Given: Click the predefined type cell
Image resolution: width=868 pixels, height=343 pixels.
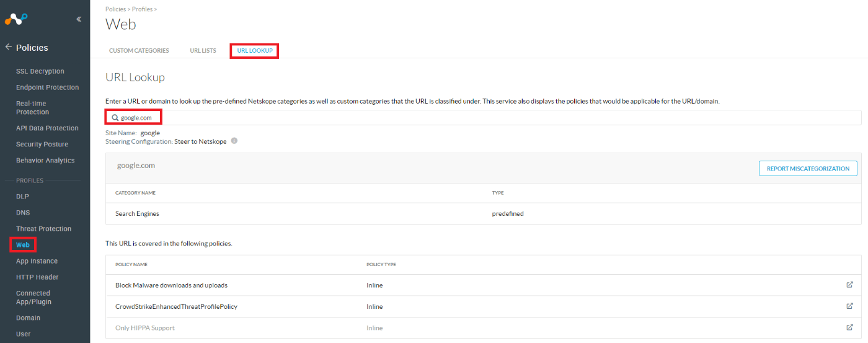Looking at the screenshot, I should click(508, 213).
